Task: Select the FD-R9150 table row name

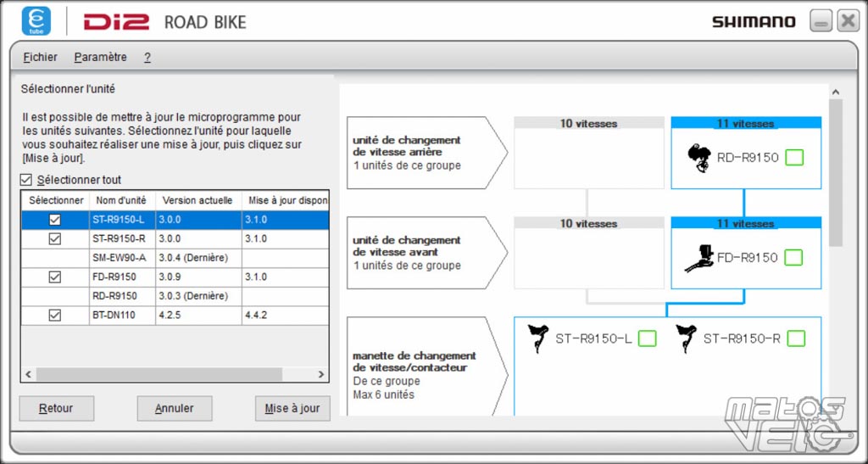Action: pos(122,277)
